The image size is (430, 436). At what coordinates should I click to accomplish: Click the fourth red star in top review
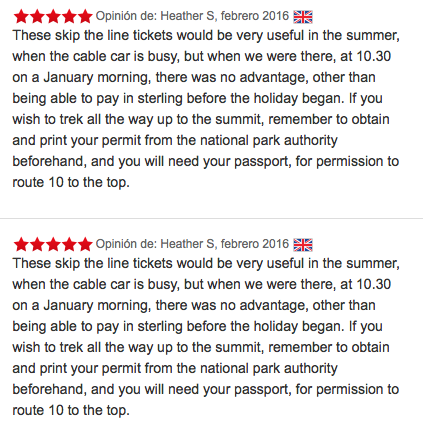69,16
